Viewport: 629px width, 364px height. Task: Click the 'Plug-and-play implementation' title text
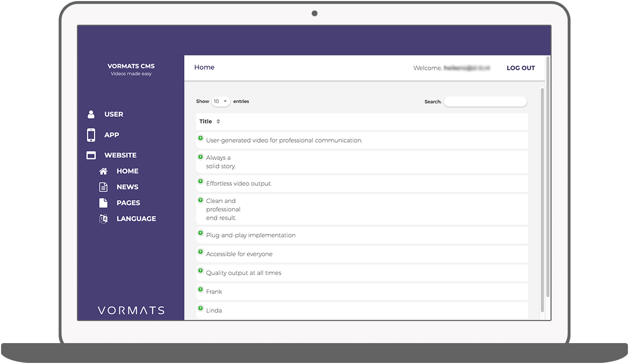tap(251, 235)
